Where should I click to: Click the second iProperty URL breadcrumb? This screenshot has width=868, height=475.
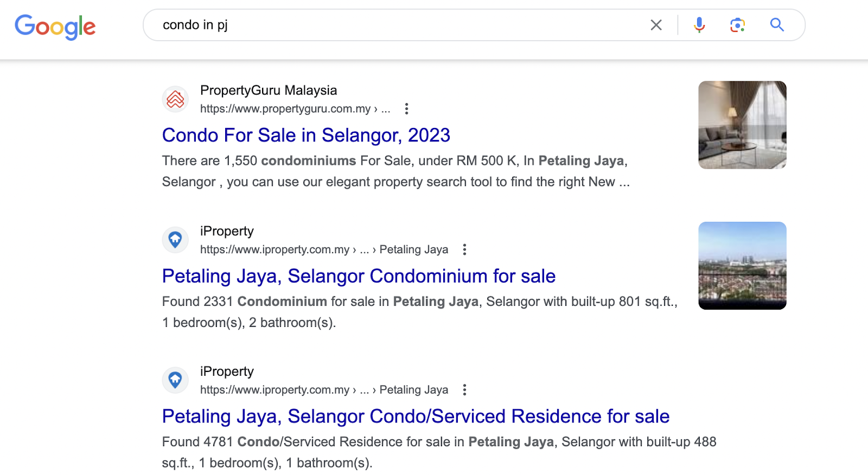324,390
